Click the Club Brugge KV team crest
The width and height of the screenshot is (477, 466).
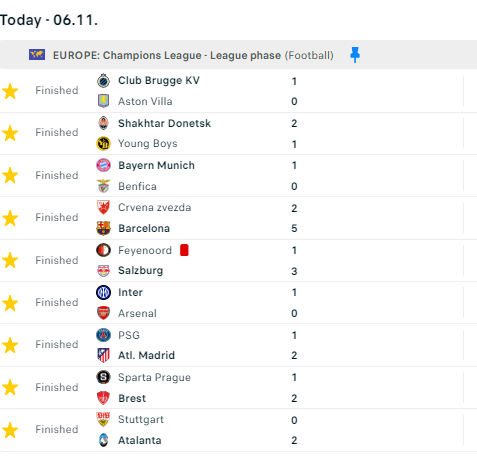click(103, 81)
